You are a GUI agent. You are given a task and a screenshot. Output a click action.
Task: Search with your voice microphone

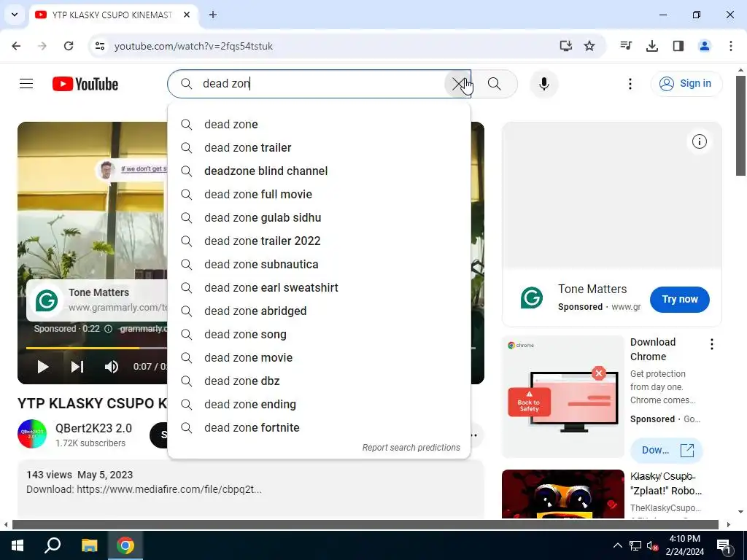click(543, 84)
